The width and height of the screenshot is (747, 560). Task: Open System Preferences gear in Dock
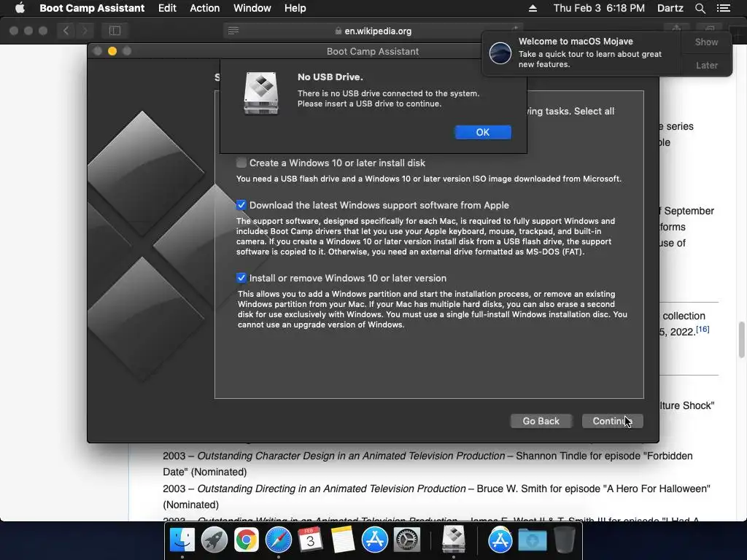[407, 540]
